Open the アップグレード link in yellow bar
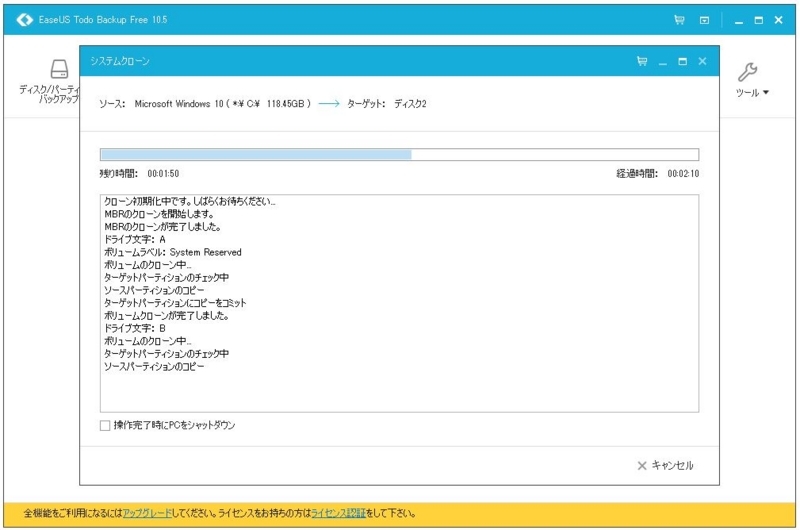This screenshot has height=530, width=800. (147, 513)
